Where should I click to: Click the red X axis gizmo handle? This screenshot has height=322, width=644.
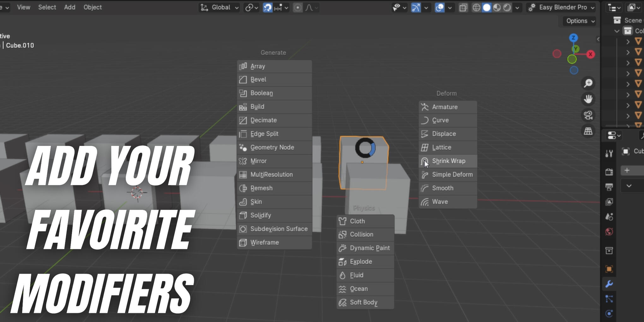pos(590,54)
